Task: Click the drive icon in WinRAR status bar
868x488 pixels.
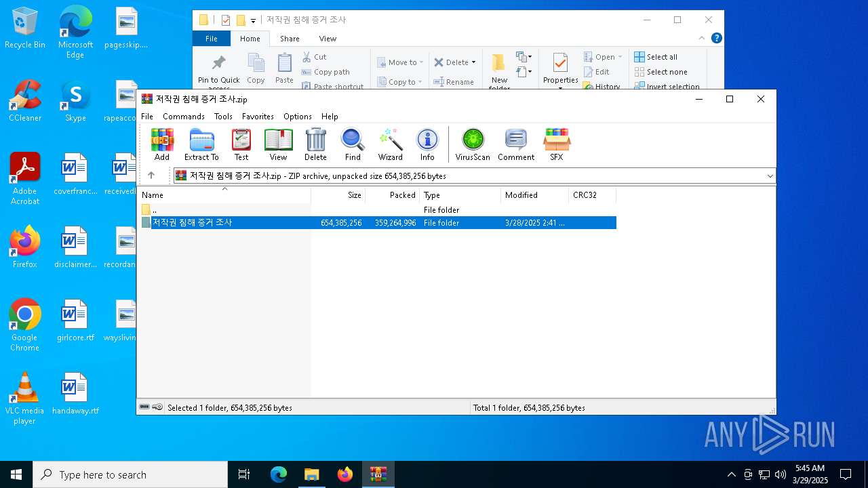Action: pos(144,407)
